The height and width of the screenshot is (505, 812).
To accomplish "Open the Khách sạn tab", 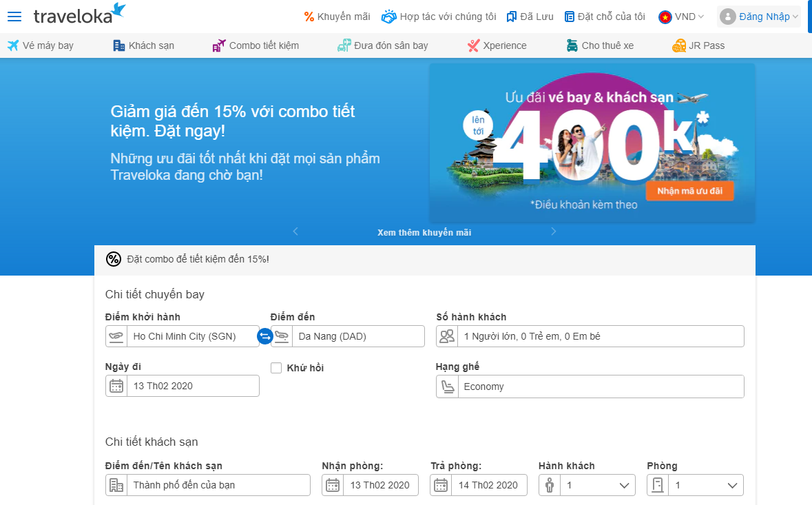I will (143, 45).
